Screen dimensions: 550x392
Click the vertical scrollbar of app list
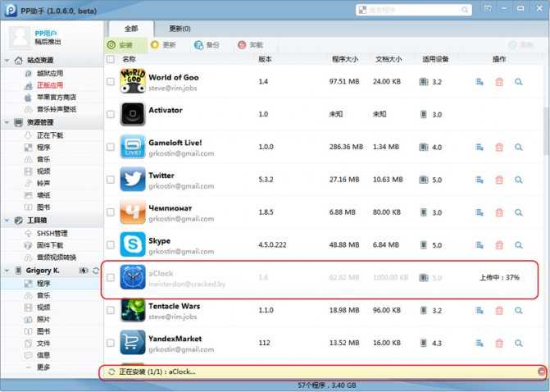pos(546,130)
